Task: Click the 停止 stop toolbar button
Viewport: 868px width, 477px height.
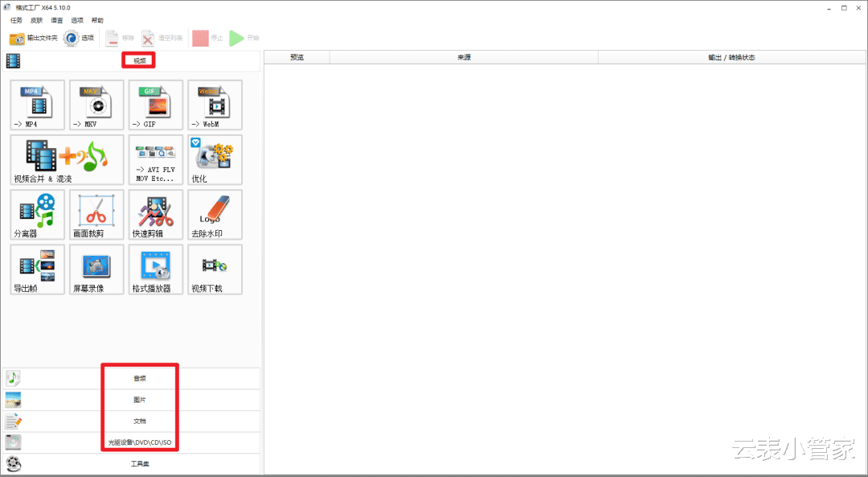Action: point(207,39)
